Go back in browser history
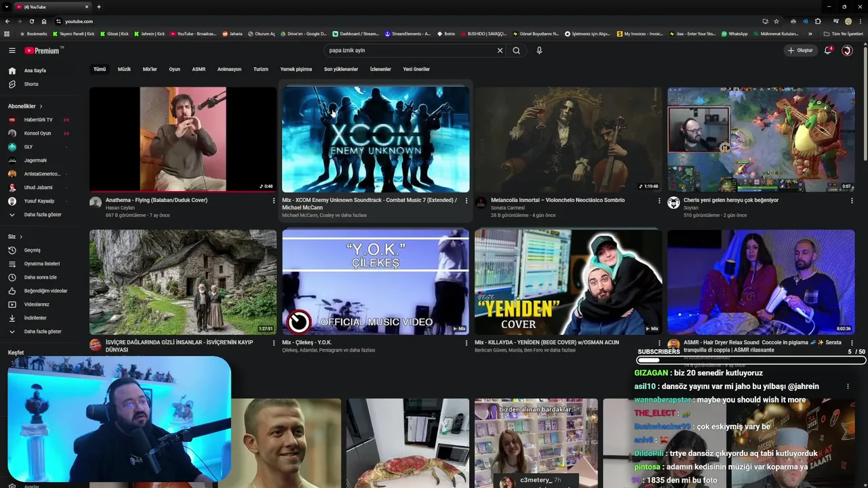Viewport: 868px width, 488px height. click(7, 21)
